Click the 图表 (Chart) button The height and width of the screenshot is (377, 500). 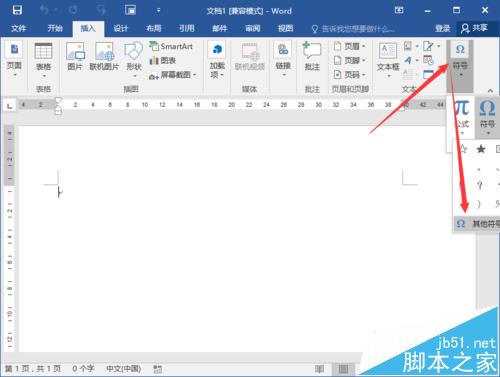tap(163, 60)
